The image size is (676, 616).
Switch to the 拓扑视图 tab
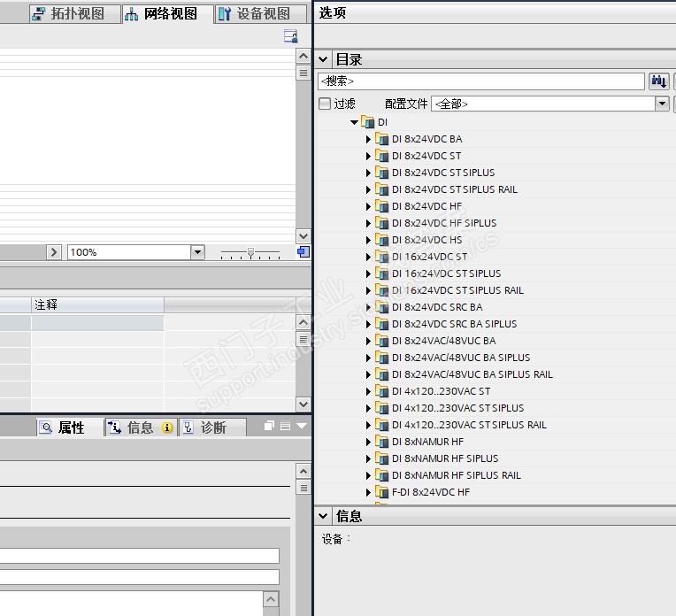[x=74, y=14]
